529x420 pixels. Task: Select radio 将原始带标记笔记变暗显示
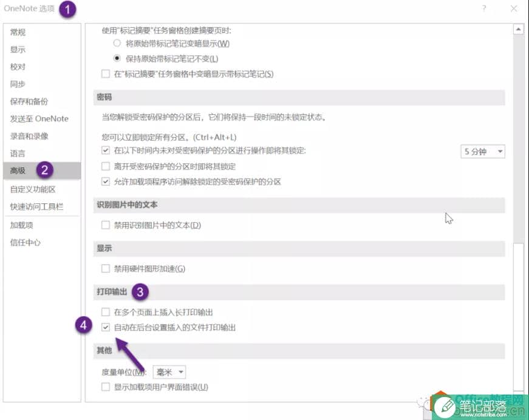click(x=117, y=43)
